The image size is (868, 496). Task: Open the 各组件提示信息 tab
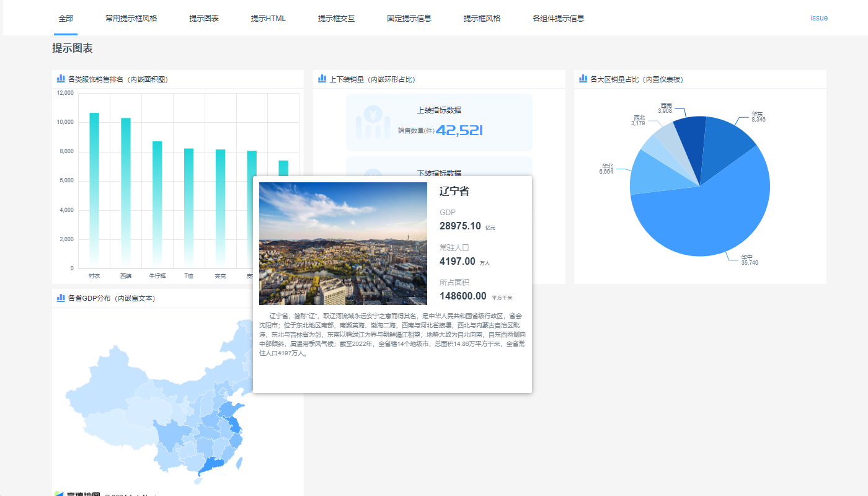(557, 18)
